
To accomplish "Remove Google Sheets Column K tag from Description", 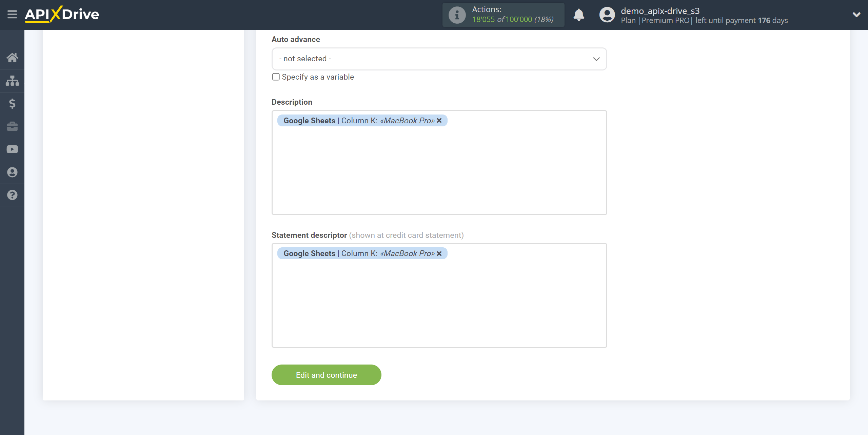I will (440, 120).
